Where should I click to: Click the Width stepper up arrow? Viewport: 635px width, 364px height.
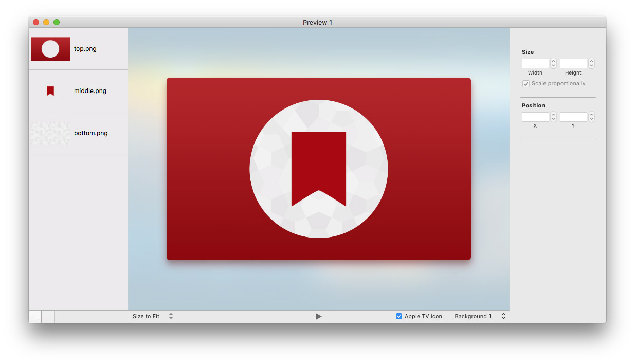553,61
